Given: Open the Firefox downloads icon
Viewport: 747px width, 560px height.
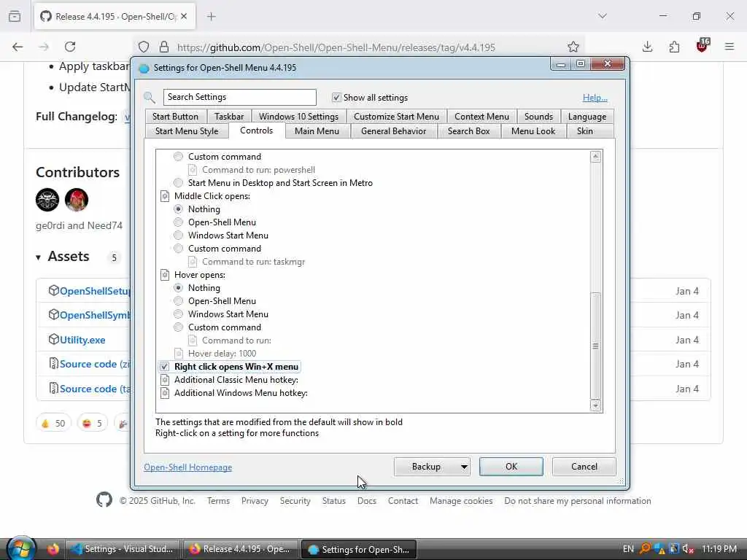Looking at the screenshot, I should coord(647,47).
